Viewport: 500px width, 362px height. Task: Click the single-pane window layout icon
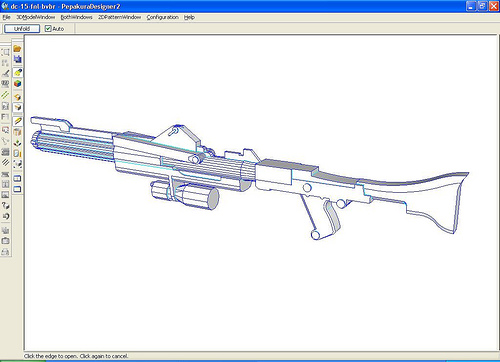point(17,189)
